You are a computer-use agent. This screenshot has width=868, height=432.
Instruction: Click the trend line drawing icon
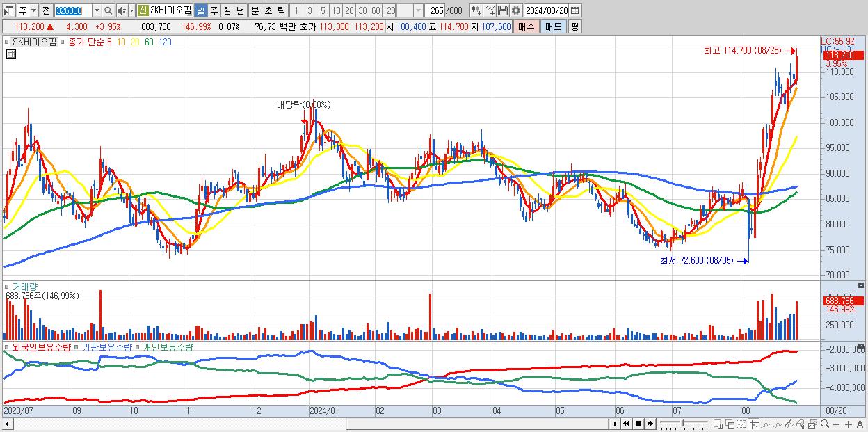766,424
